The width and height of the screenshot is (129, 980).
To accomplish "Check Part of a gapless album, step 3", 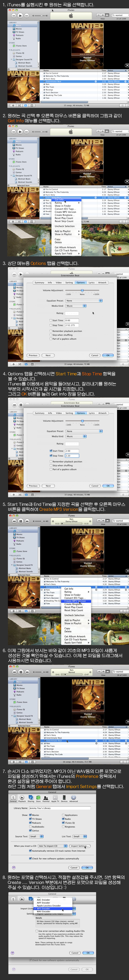I will click(51, 339).
